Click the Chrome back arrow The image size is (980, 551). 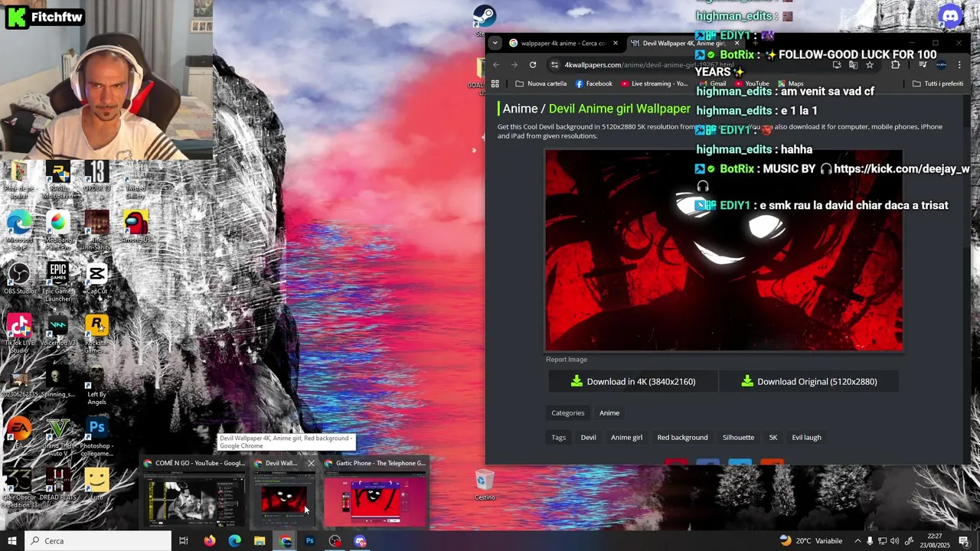[x=495, y=65]
